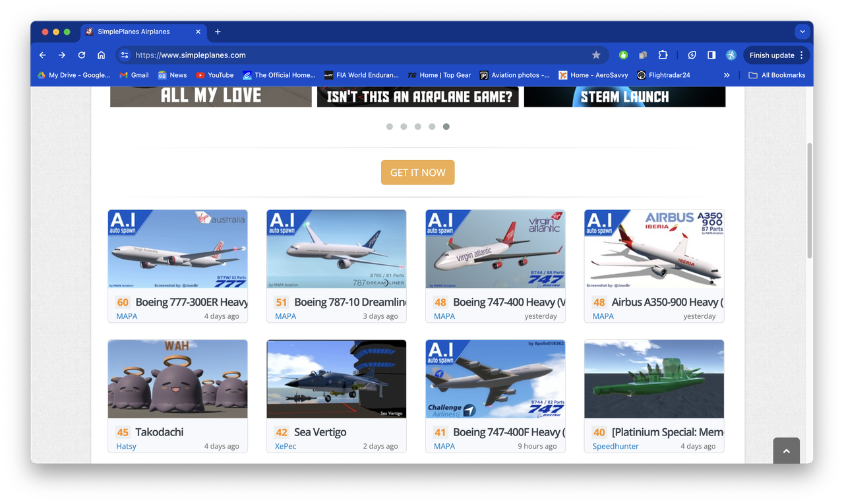Reload the page with the refresh icon

[x=82, y=55]
